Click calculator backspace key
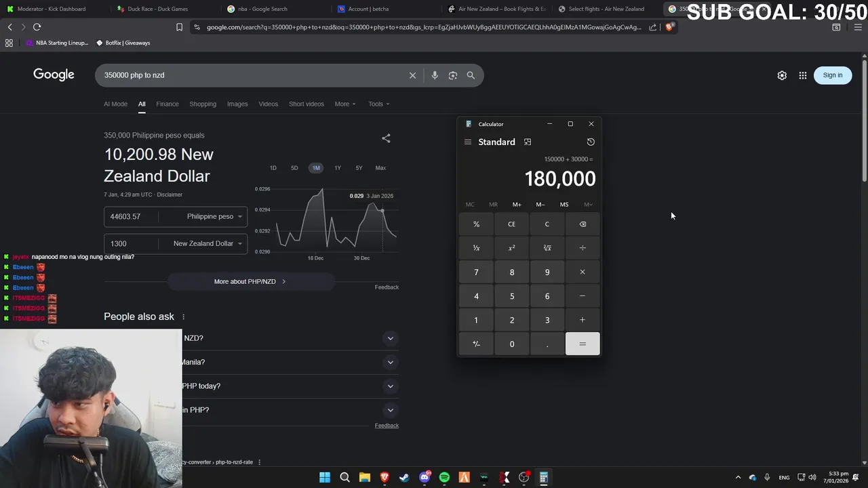This screenshot has width=868, height=488. (x=583, y=224)
